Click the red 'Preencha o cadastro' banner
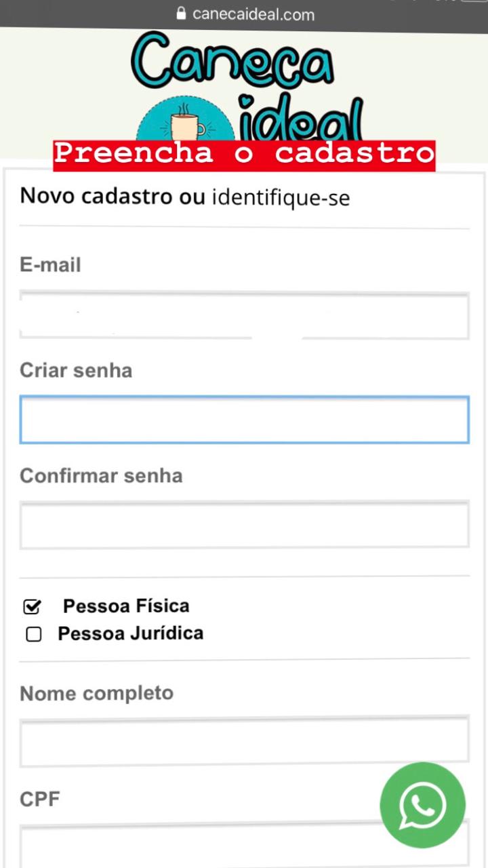 [x=244, y=154]
